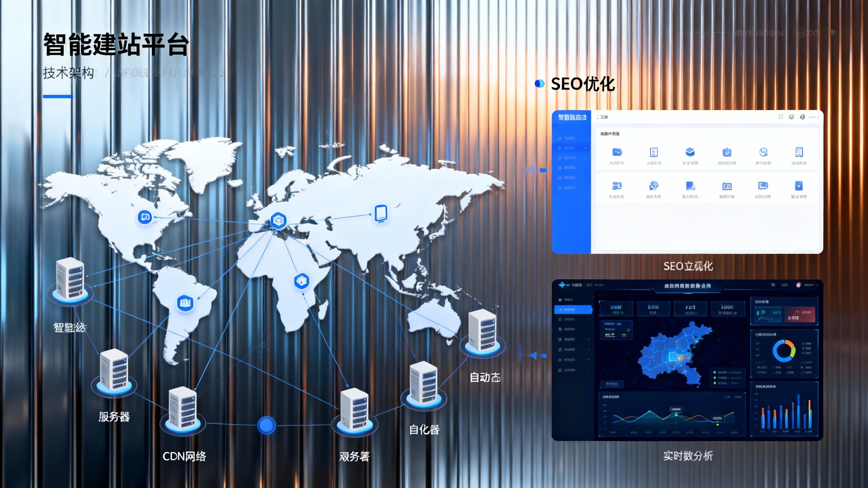Open the magnifier search icon tile
Viewport: 868px width, 488px height.
(763, 152)
